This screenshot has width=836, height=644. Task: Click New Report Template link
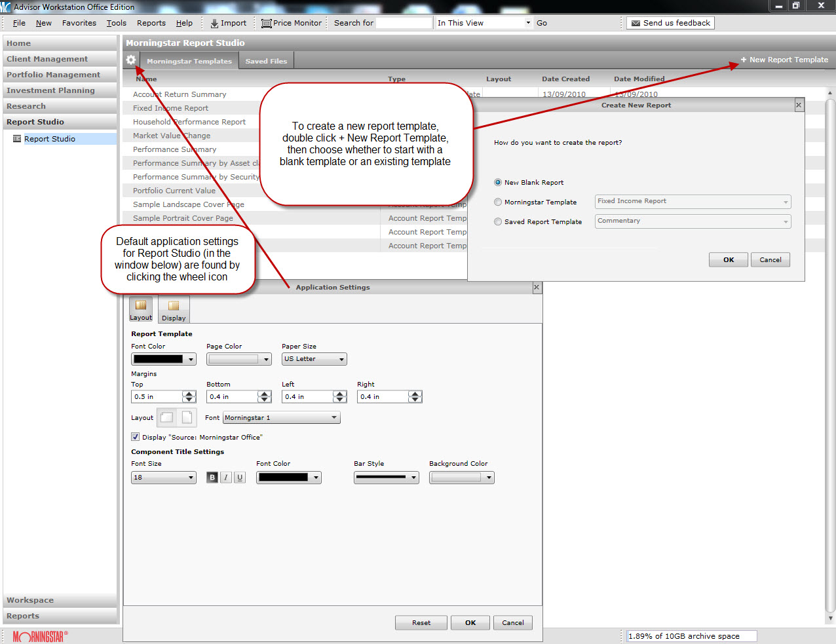[x=784, y=60]
